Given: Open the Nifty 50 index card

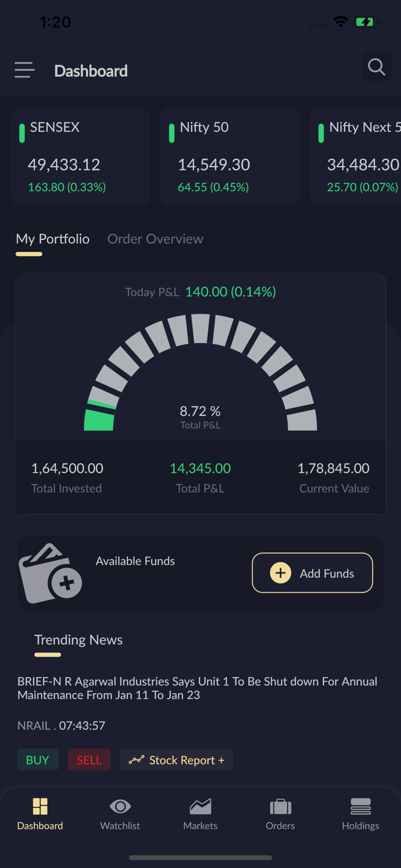Looking at the screenshot, I should pyautogui.click(x=229, y=156).
